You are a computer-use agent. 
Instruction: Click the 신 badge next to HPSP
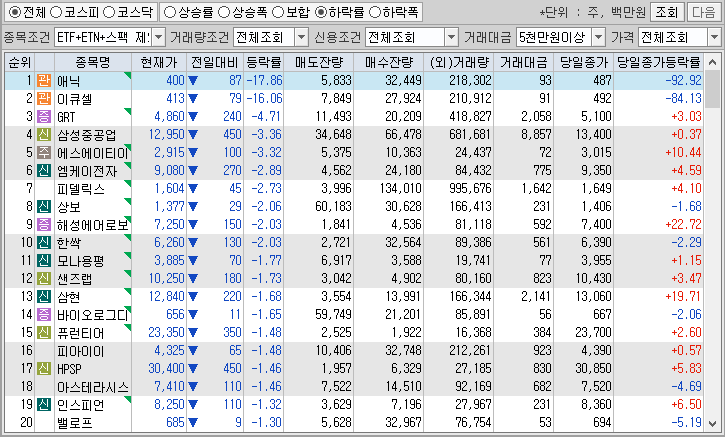click(x=44, y=369)
